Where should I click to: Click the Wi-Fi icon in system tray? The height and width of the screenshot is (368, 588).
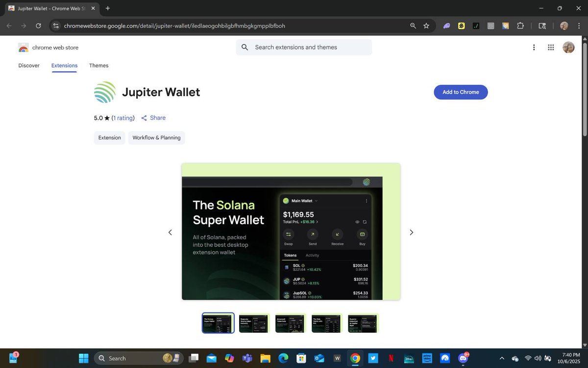528,358
